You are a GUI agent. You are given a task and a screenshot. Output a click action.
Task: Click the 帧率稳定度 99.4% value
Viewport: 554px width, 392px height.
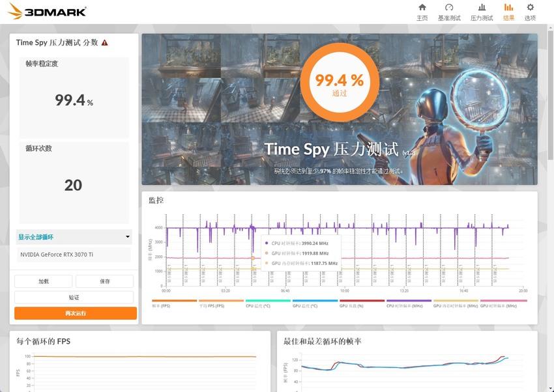pos(74,100)
